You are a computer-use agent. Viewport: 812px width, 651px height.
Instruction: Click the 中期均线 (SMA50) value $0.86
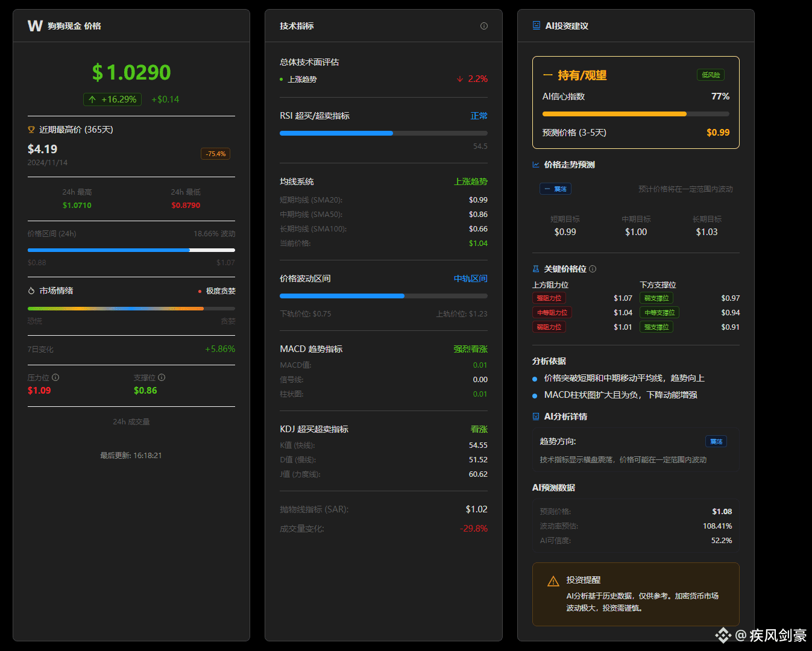(x=479, y=215)
